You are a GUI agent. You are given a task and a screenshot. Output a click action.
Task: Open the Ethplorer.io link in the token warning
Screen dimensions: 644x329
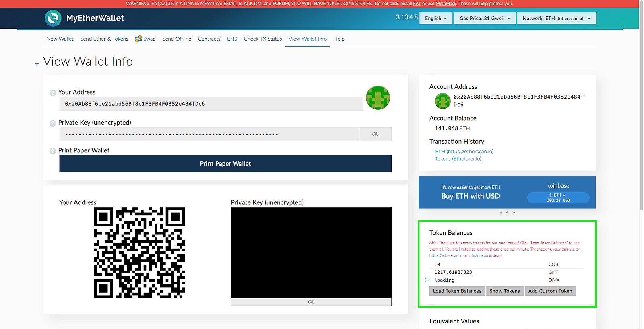point(478,255)
